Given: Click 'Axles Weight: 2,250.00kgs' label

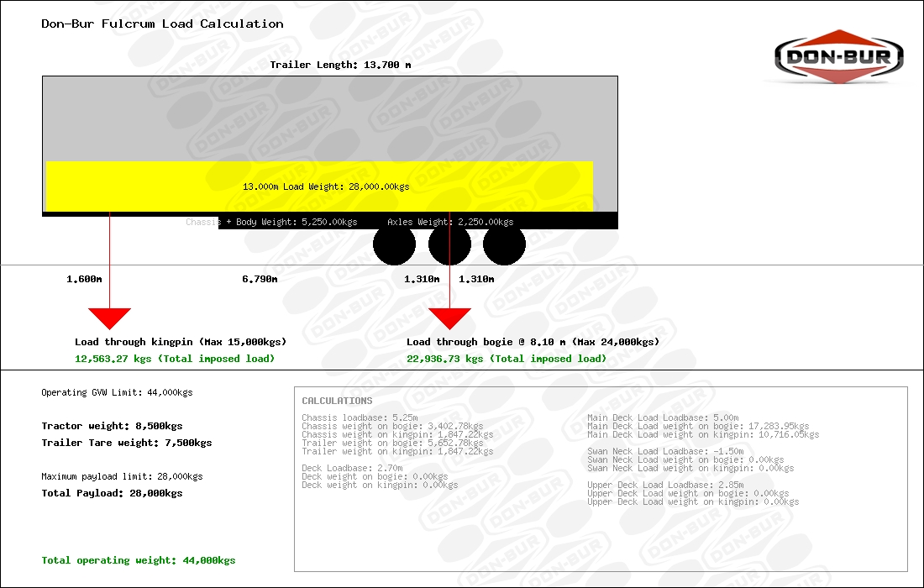Looking at the screenshot, I should tap(450, 222).
